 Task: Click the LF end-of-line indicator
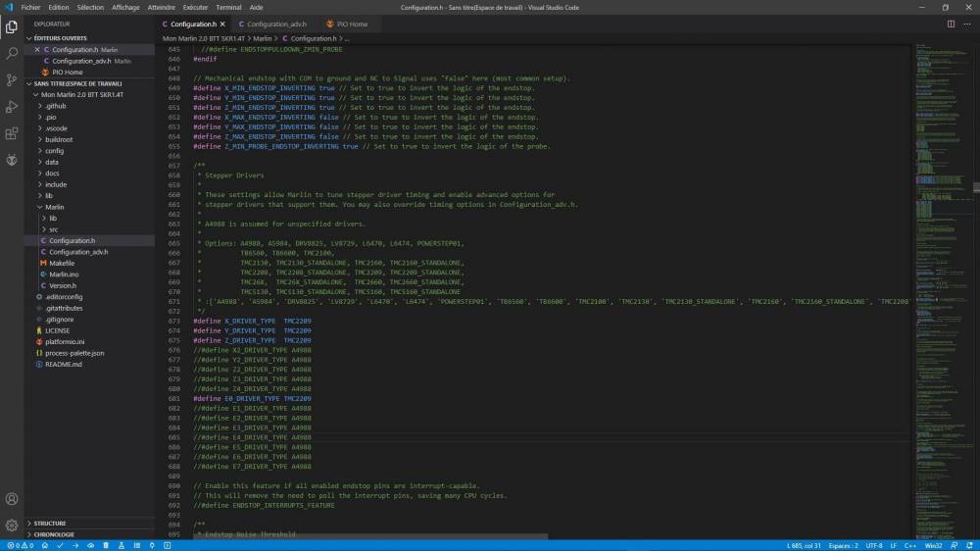pos(893,546)
